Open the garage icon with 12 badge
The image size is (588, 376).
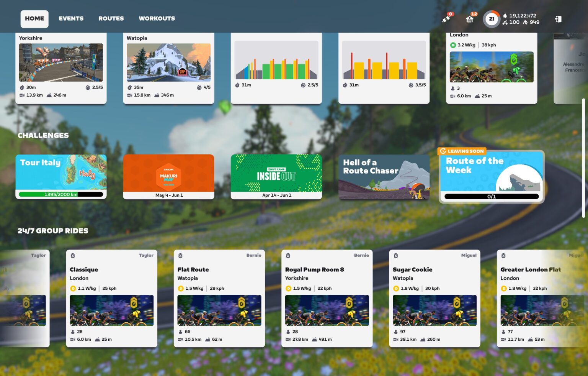coord(470,19)
